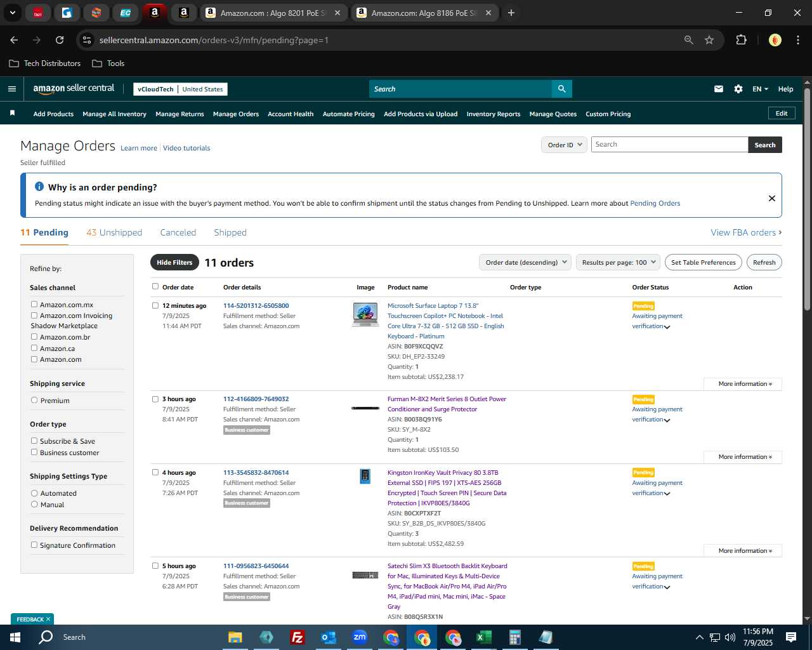Click the search magnifier button in header
The image size is (812, 650).
coord(561,89)
